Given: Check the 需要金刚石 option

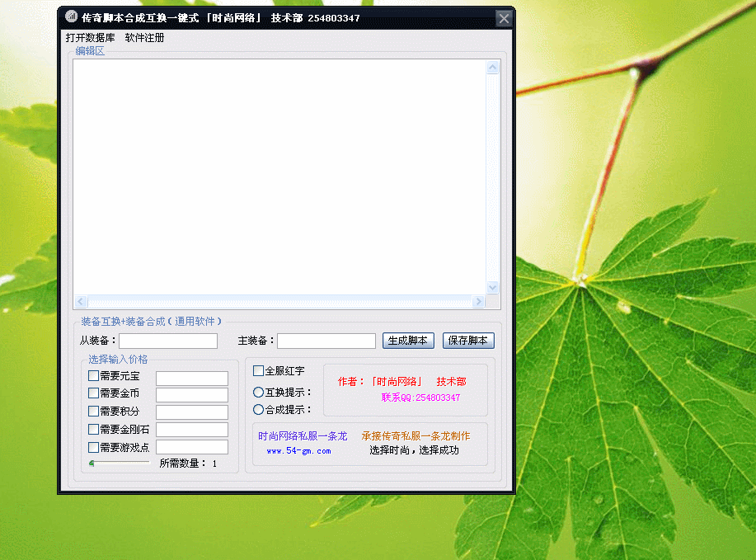Looking at the screenshot, I should point(94,429).
